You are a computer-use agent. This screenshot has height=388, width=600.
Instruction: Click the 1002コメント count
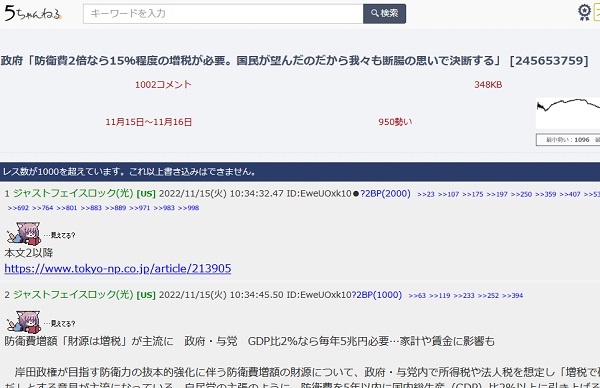point(163,85)
